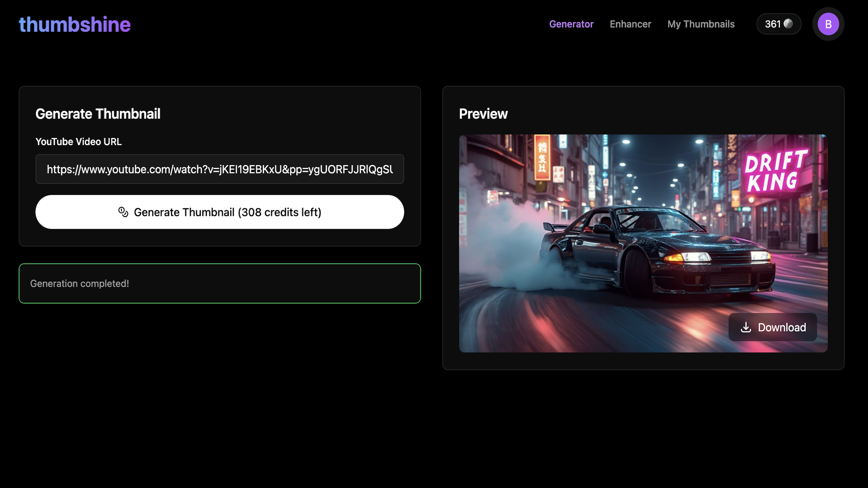Open the B user avatar menu

(x=828, y=24)
